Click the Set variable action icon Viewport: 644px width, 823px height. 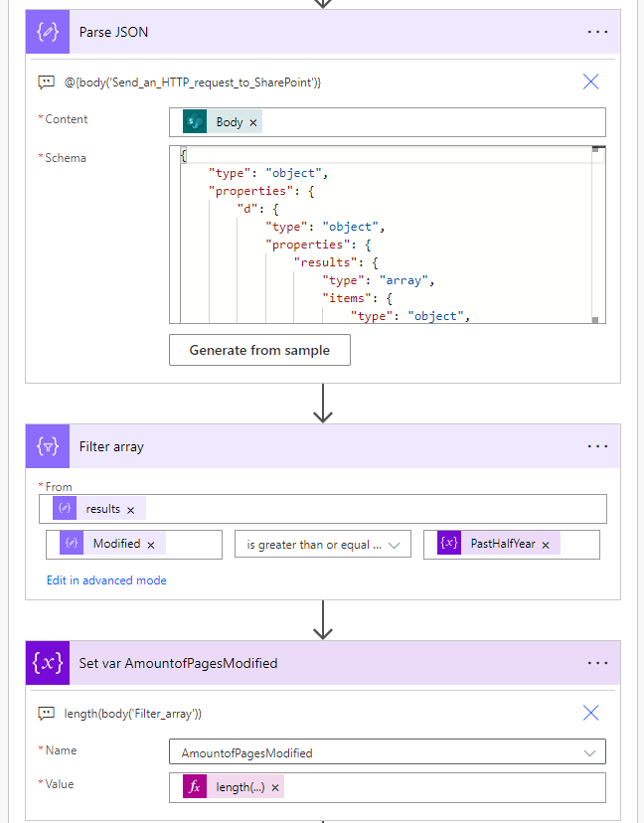point(48,663)
